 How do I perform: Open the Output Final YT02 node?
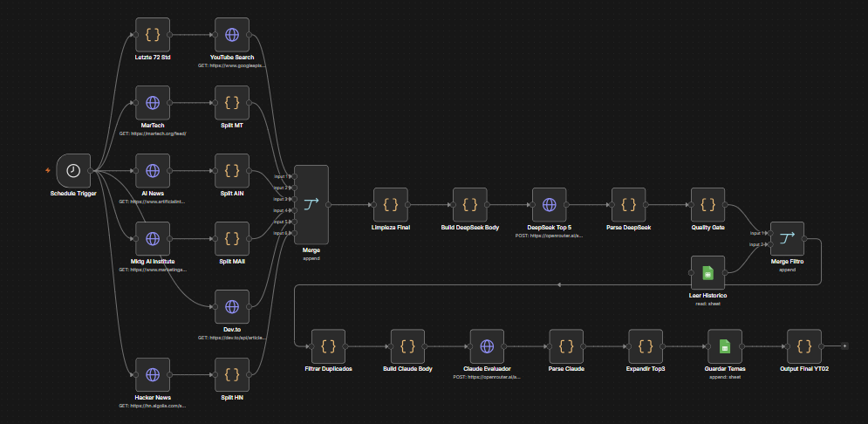803,346
